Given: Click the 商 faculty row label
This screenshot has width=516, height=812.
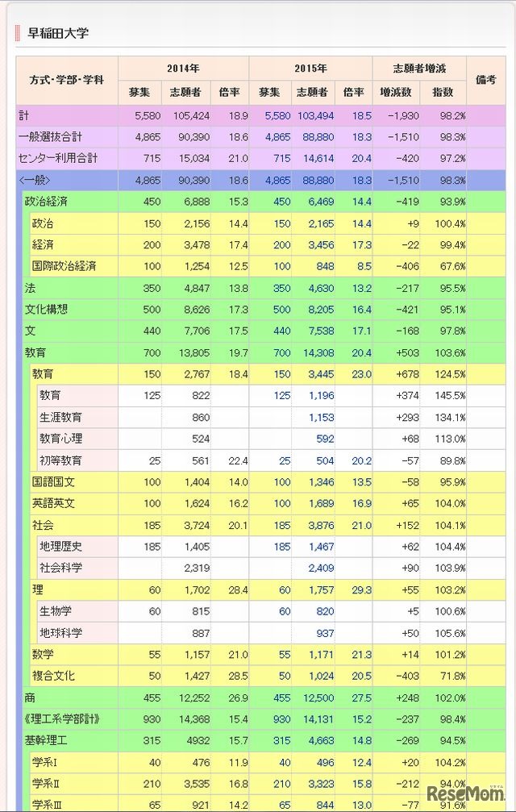Looking at the screenshot, I should [30, 697].
